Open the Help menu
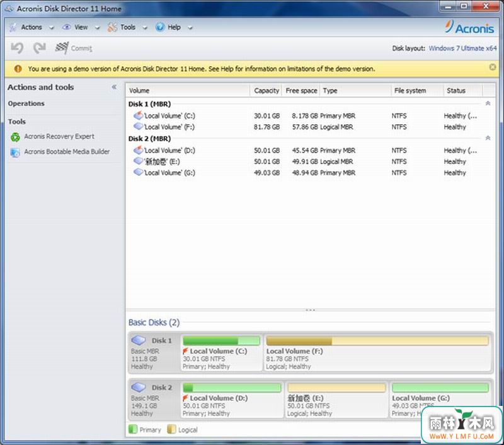 coord(175,27)
